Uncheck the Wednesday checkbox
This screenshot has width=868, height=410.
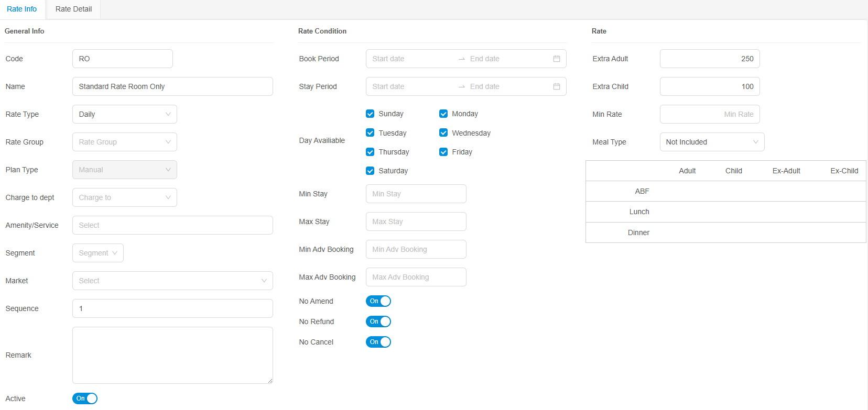(x=443, y=133)
